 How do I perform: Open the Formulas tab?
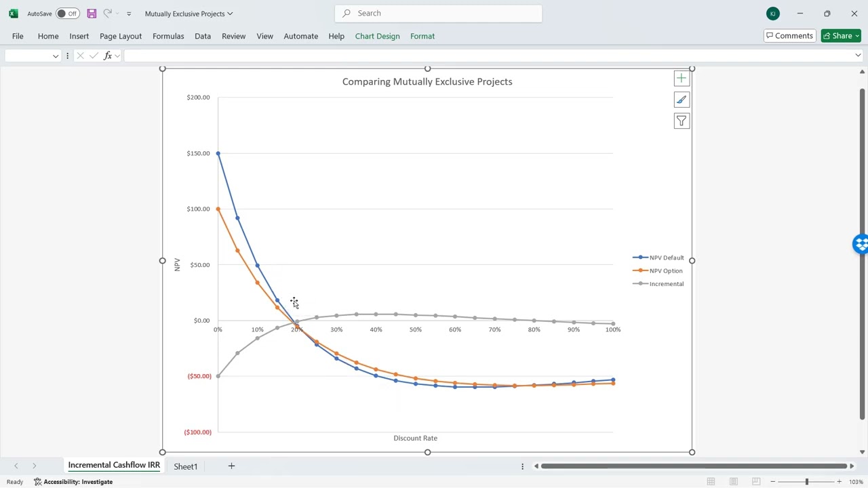tap(168, 36)
